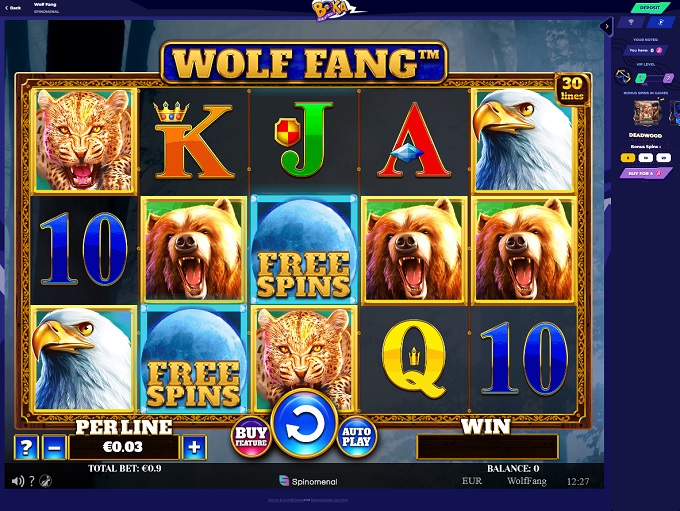The height and width of the screenshot is (511, 680).
Task: Open the Deadwood game thumbnail
Action: tap(647, 113)
